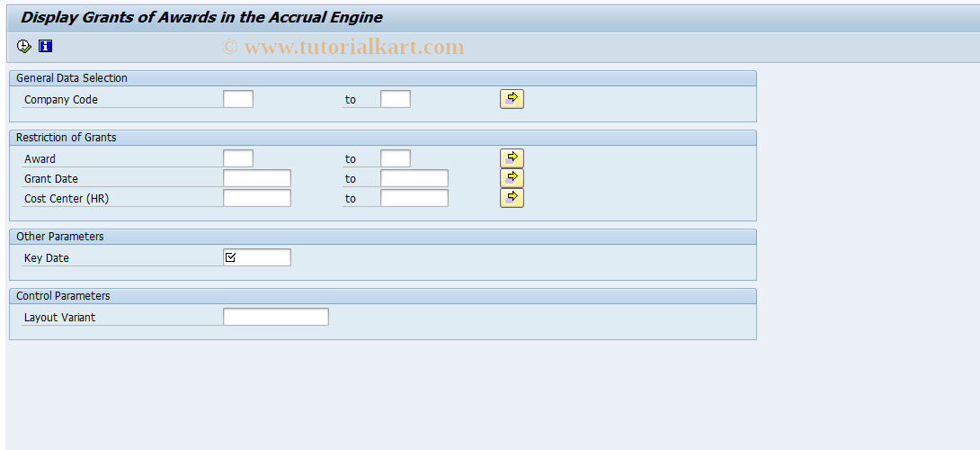Click the Company Code from field
The height and width of the screenshot is (450, 980).
click(x=238, y=99)
